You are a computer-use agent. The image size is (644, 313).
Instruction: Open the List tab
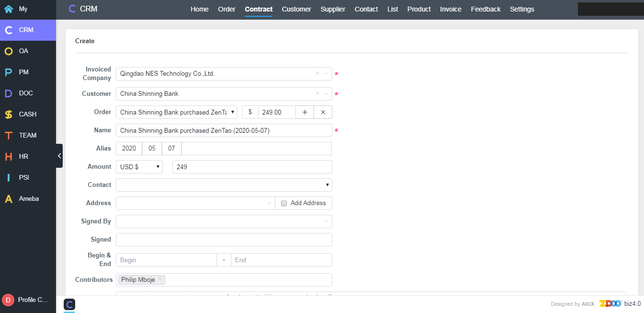click(393, 9)
